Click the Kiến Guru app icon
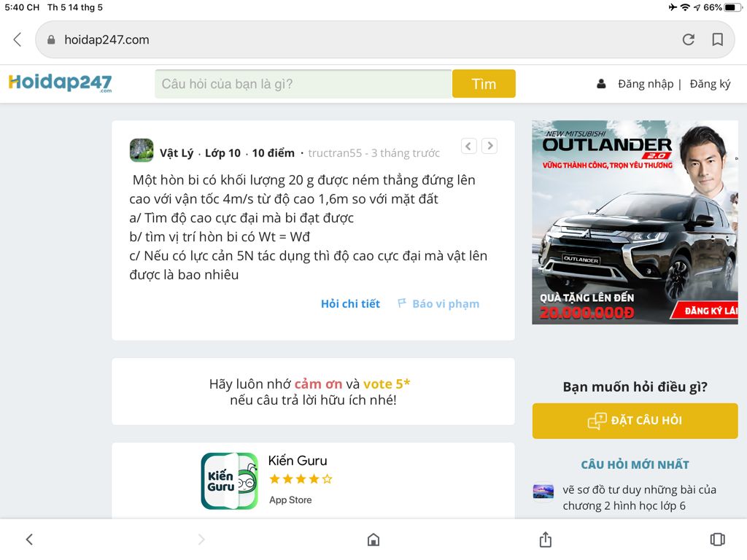The height and width of the screenshot is (560, 747). 229,481
